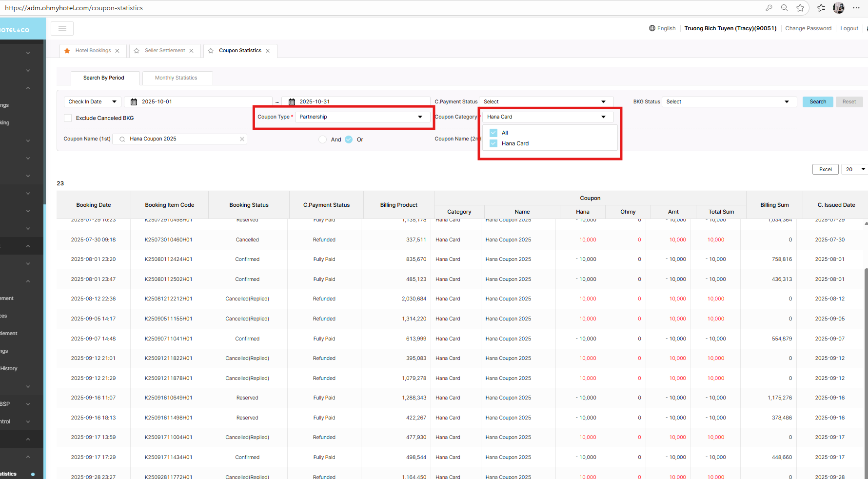Click the globe language icon
Viewport: 868px width, 479px height.
(652, 28)
